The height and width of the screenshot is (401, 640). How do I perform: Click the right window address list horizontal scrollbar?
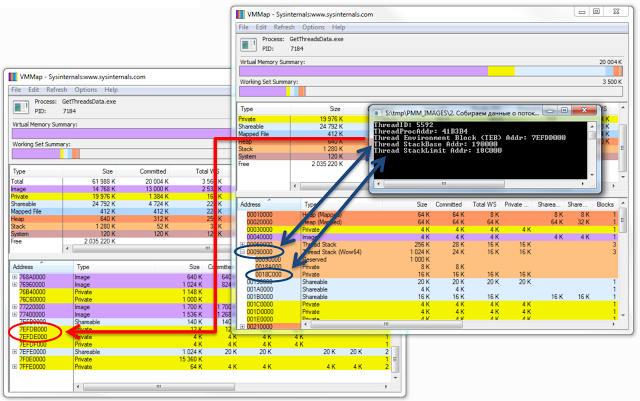(386, 324)
